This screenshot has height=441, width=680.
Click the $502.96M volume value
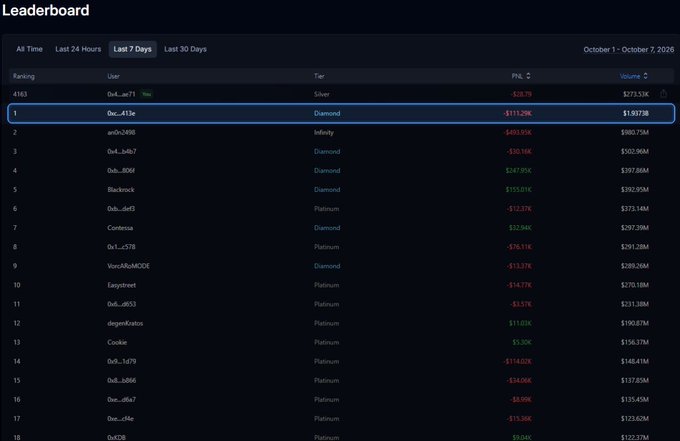(x=634, y=151)
